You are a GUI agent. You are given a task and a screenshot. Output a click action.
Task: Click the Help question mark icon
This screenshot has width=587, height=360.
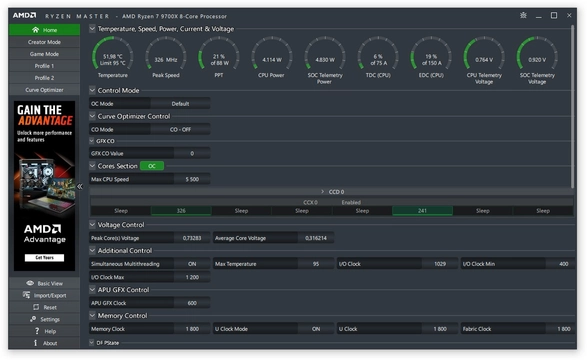(37, 331)
